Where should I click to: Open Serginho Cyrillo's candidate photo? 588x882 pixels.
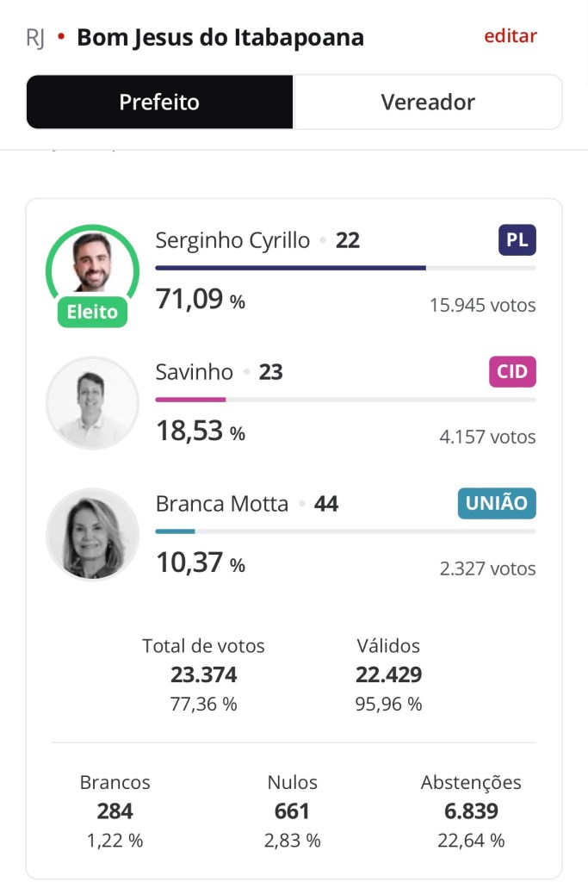click(92, 262)
